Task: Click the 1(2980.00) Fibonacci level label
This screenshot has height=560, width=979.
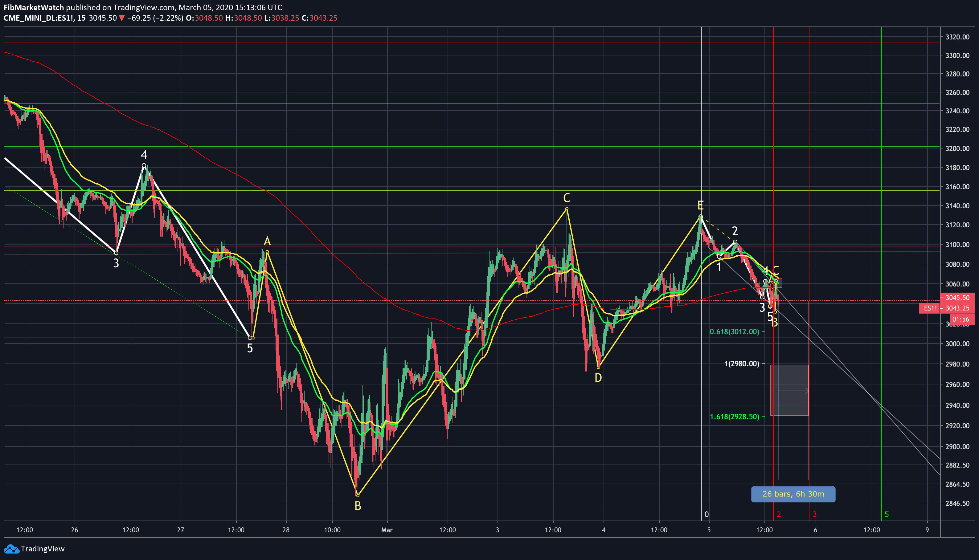Action: tap(742, 364)
